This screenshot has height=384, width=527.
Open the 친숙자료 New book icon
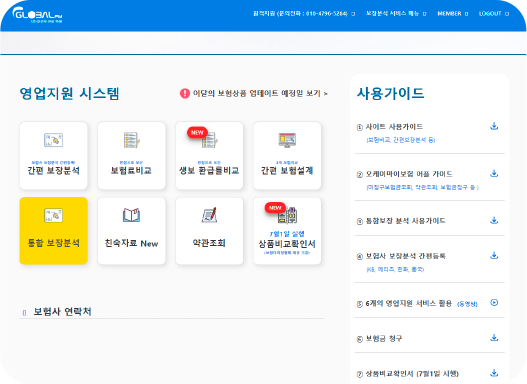tap(131, 215)
